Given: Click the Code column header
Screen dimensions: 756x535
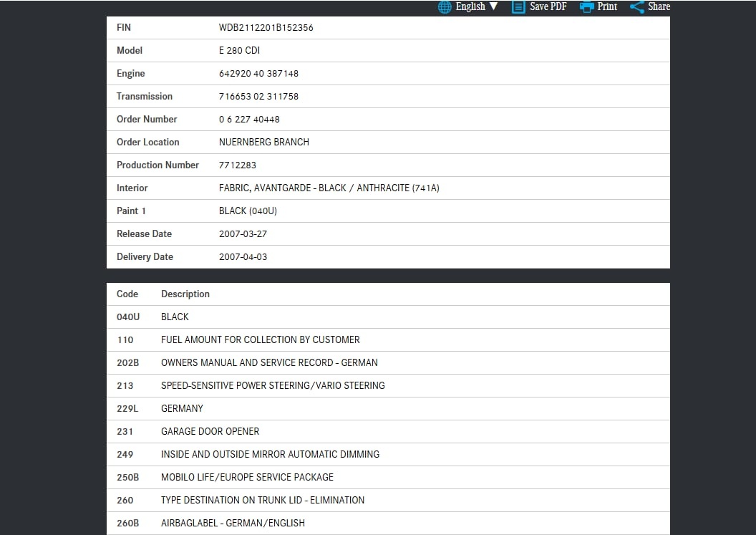Looking at the screenshot, I should click(x=127, y=294).
